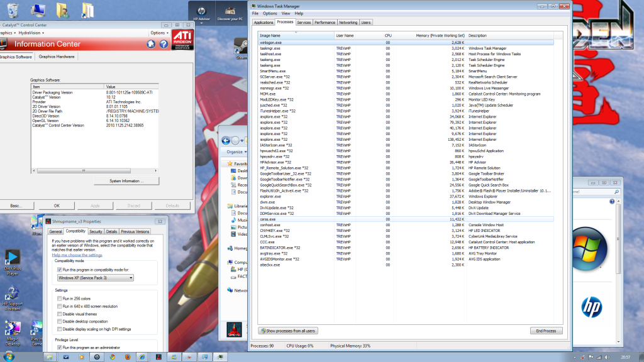The image size is (644, 362).
Task: Select the dwm.exe process row
Action: [x=406, y=202]
